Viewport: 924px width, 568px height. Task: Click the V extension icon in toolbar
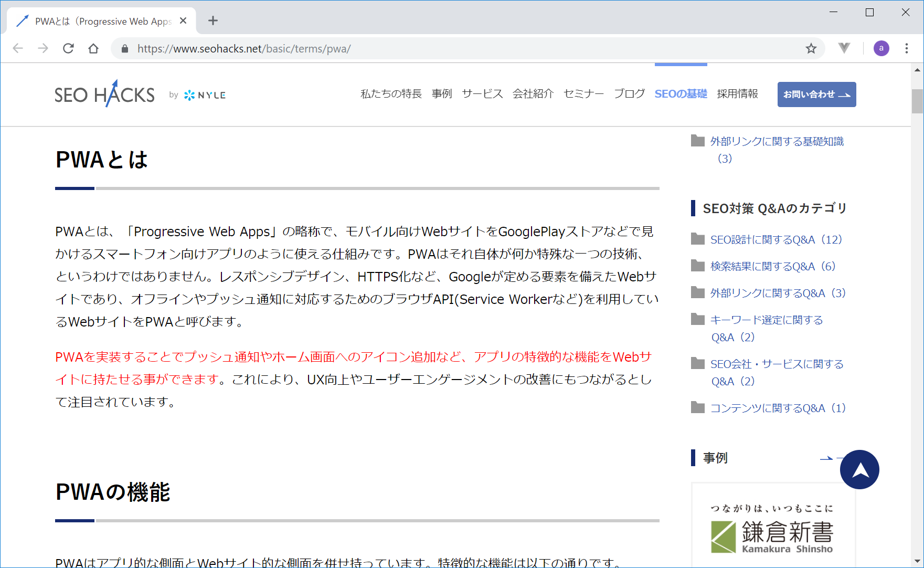(844, 49)
